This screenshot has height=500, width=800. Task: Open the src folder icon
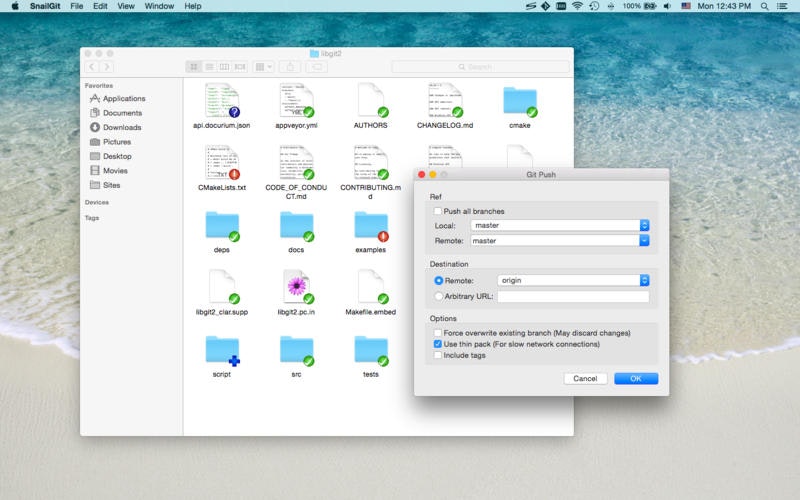click(x=296, y=350)
